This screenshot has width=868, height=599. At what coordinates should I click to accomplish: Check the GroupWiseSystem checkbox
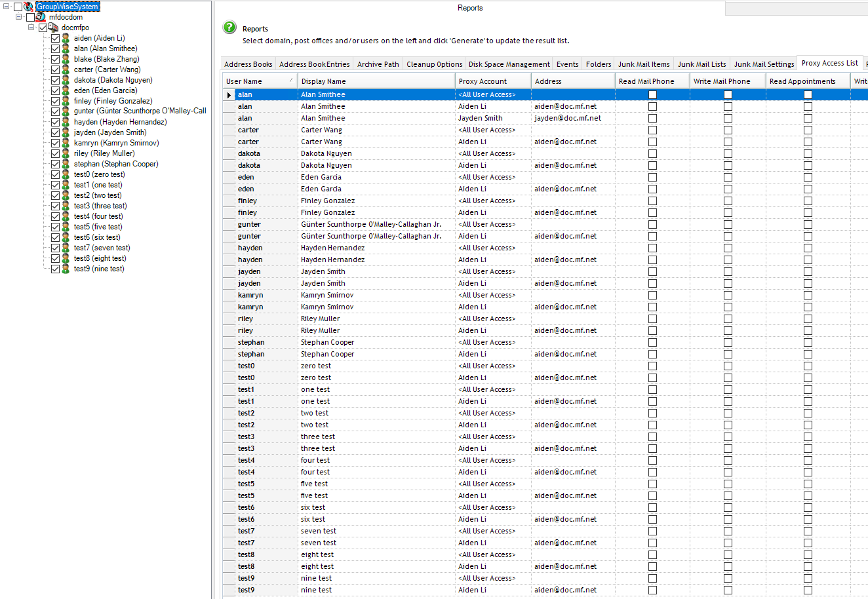click(18, 7)
